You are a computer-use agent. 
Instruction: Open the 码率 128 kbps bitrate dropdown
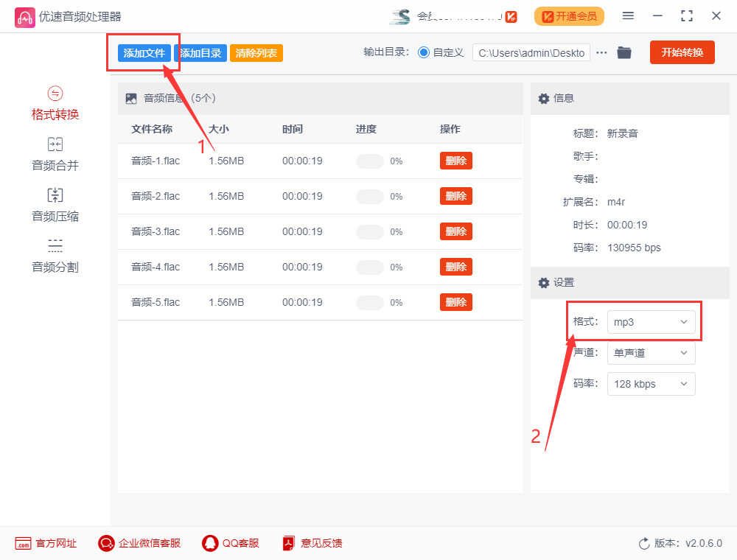pos(651,384)
